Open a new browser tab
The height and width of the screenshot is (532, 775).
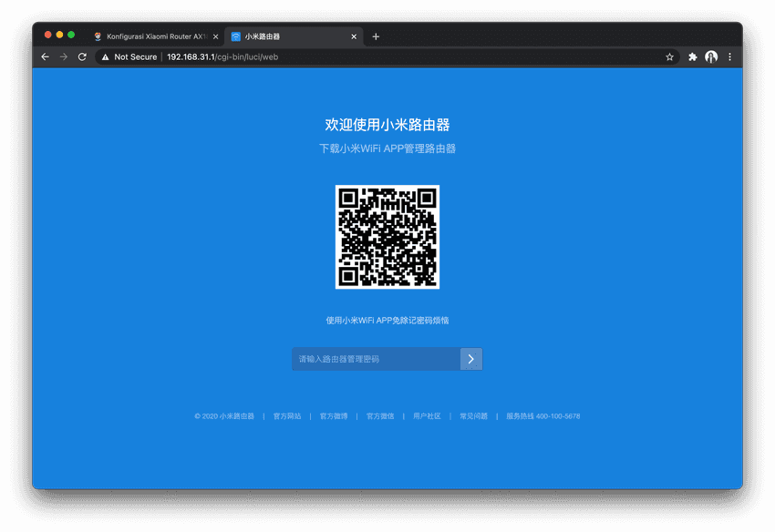coord(376,36)
